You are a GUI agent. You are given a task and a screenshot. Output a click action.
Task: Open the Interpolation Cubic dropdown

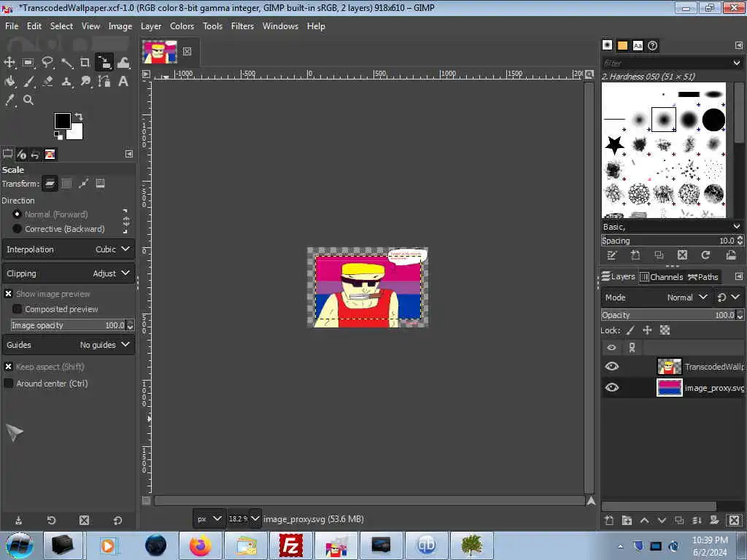(69, 249)
